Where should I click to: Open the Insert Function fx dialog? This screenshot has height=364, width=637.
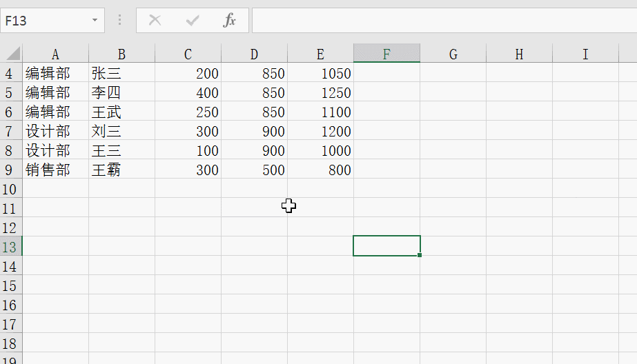point(229,21)
